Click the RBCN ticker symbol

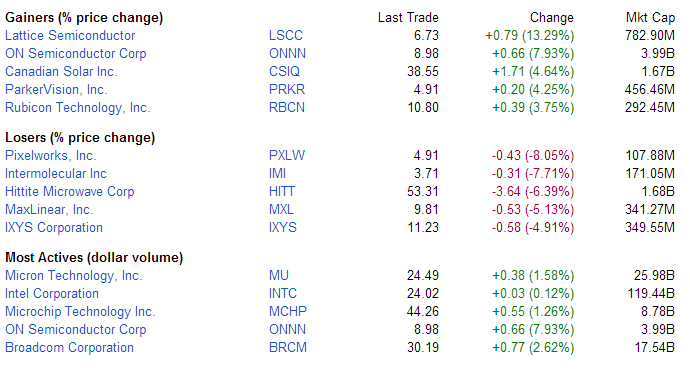pos(287,107)
